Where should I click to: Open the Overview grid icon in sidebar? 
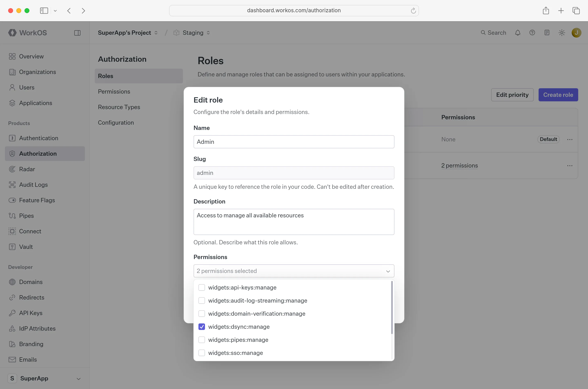coord(12,56)
